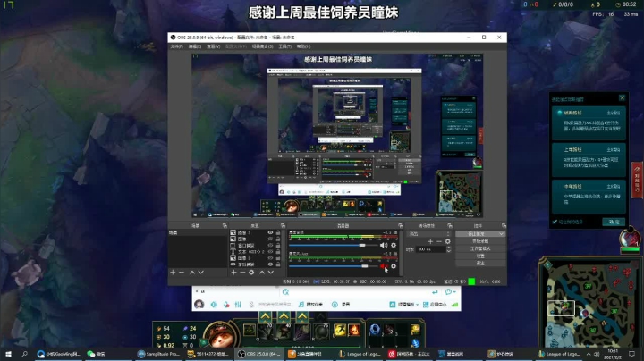Click the 开始录制 start recording button
The height and width of the screenshot is (361, 644).
[480, 241]
